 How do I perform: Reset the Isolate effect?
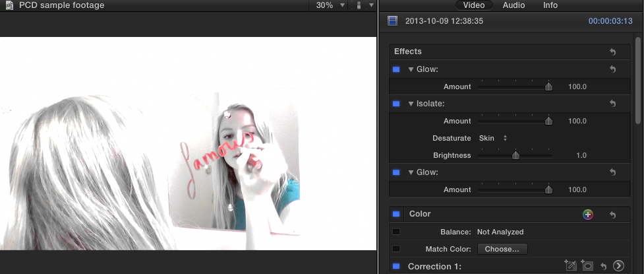coord(612,104)
